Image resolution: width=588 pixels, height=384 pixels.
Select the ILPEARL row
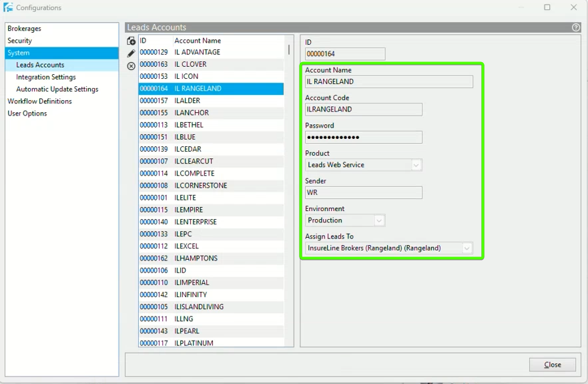pos(211,331)
